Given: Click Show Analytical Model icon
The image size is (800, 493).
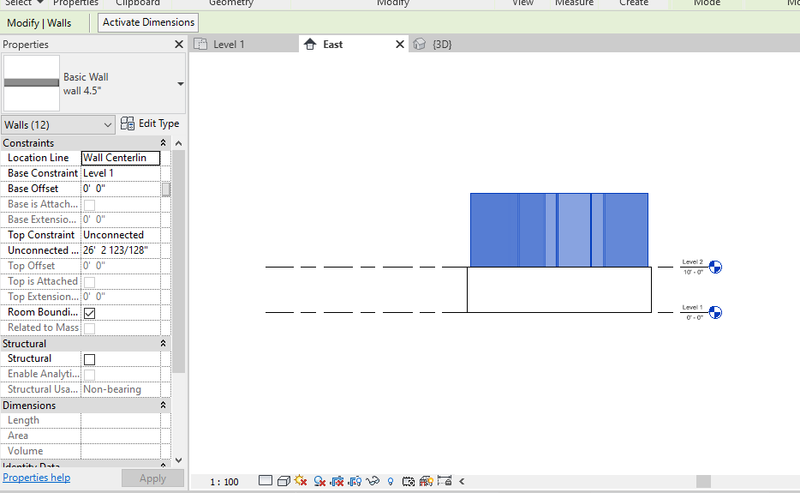Looking at the screenshot, I should click(426, 481).
